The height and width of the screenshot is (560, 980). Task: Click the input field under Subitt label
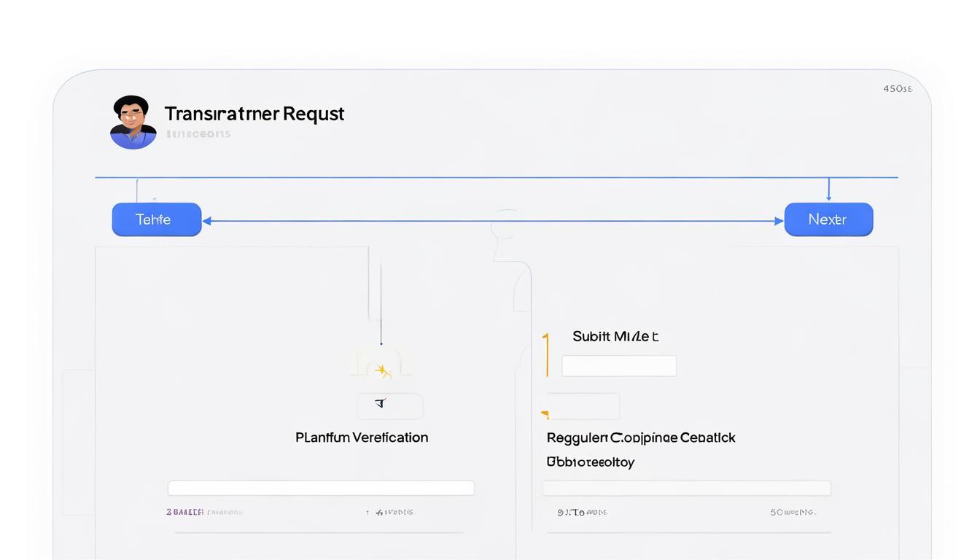tap(618, 366)
